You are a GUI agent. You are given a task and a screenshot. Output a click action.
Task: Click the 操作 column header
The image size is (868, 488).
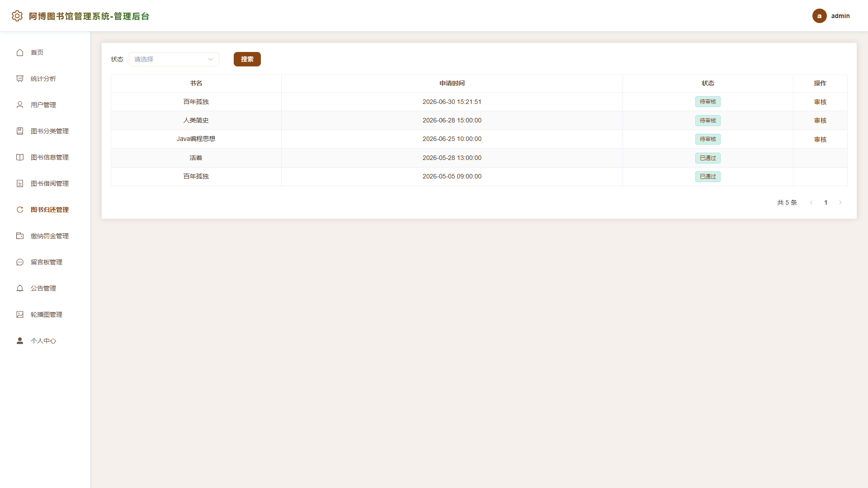point(820,83)
